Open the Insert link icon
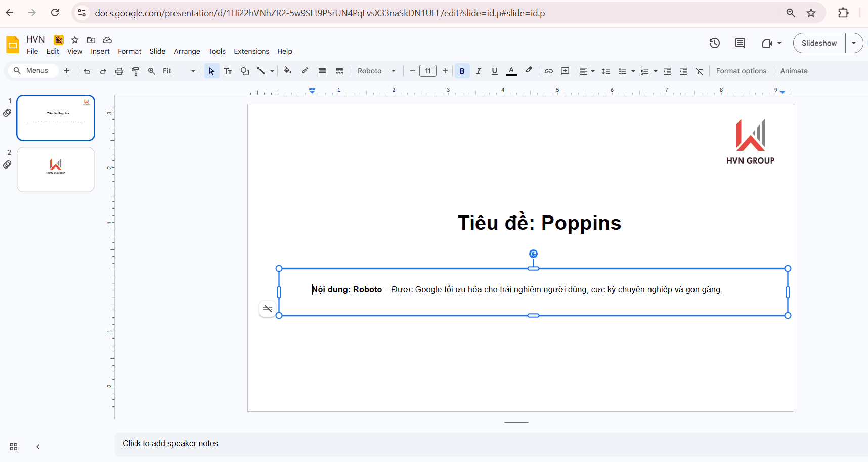 click(548, 71)
